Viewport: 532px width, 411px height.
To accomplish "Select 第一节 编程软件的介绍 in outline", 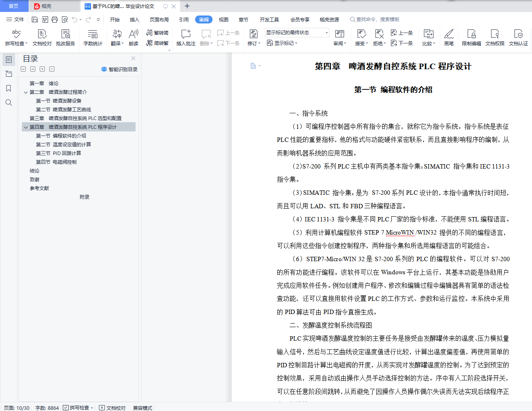I will click(61, 136).
